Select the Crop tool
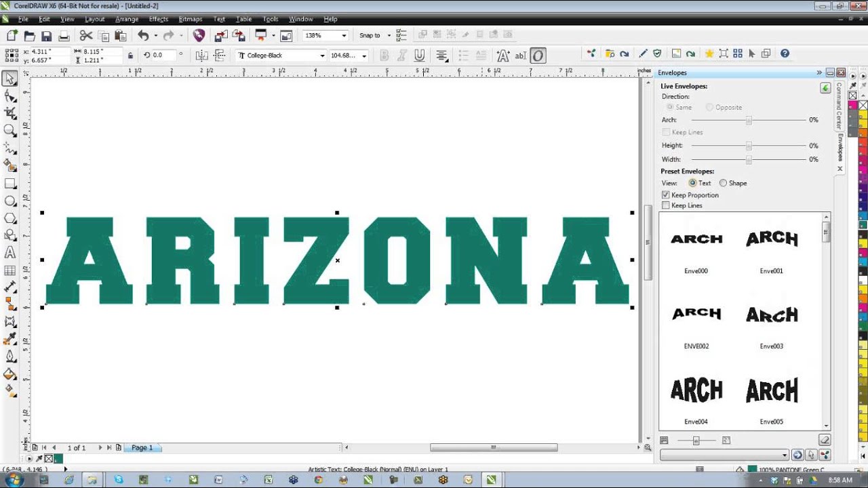 [10, 113]
